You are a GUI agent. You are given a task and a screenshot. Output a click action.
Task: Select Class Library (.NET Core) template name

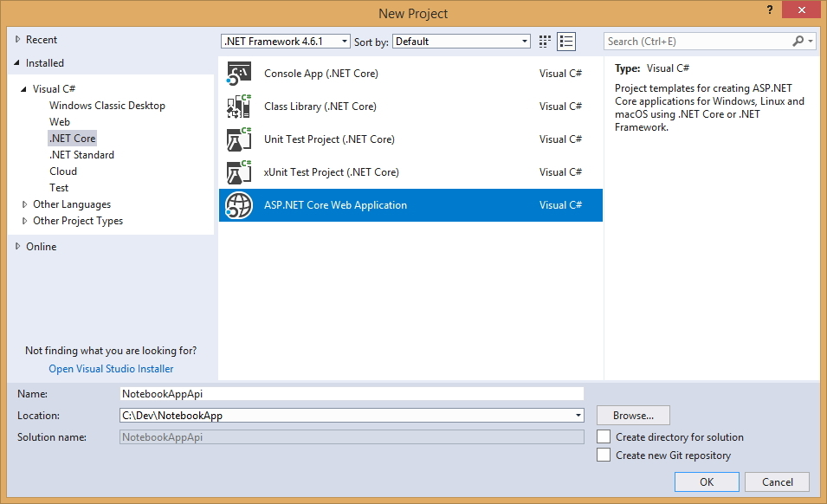point(320,106)
